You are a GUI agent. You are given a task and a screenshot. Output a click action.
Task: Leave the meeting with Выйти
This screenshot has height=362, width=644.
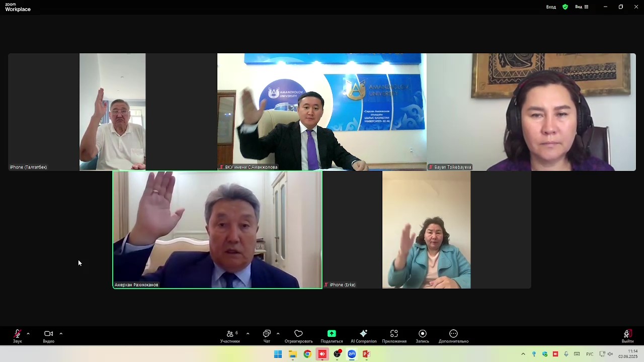tap(627, 335)
